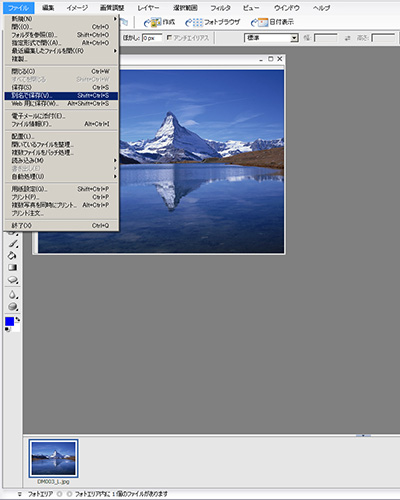The height and width of the screenshot is (500, 400).
Task: Choose 配置(L)... menu item
Action: [x=61, y=136]
